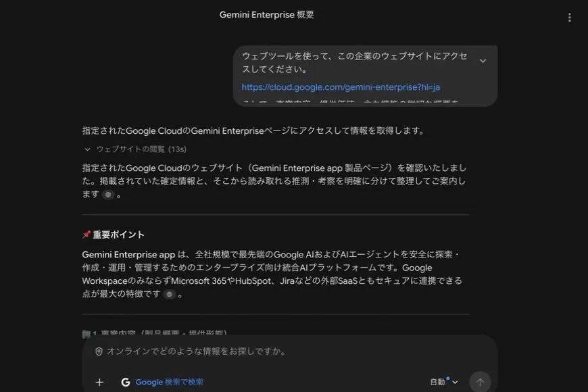The image size is (588, 392).
Task: Expand the ウェブサイトの閲覧 (13s) section
Action: pos(135,149)
